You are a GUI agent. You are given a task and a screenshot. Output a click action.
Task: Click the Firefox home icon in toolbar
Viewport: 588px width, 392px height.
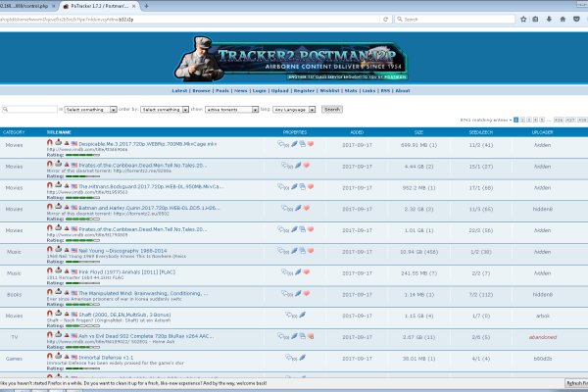coord(563,19)
